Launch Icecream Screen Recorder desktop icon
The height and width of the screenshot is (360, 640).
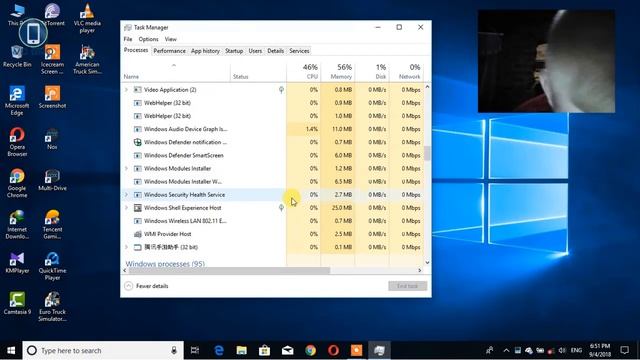(52, 60)
